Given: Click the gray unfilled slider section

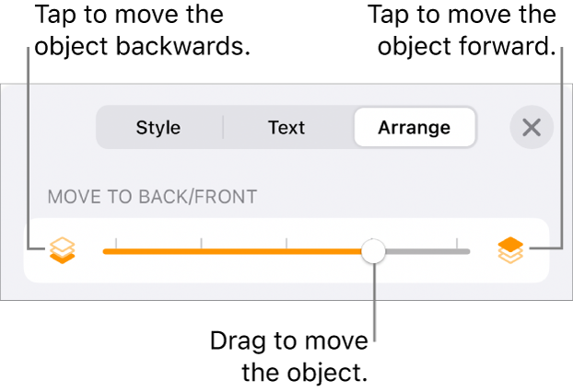Looking at the screenshot, I should pos(424,250).
